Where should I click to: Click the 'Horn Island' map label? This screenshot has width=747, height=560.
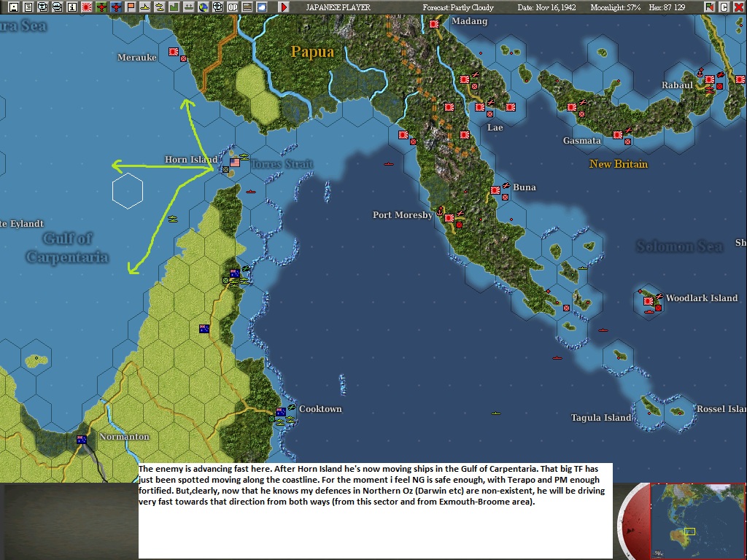(191, 160)
